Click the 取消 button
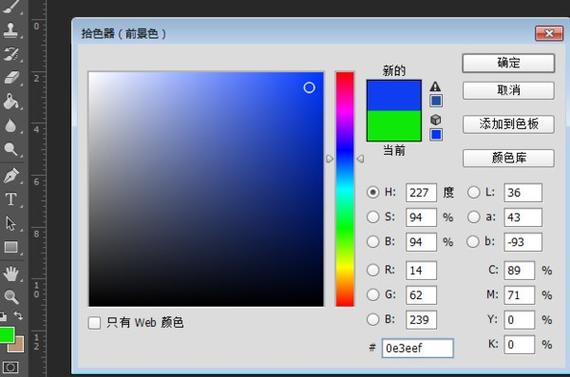The height and width of the screenshot is (377, 570). [508, 90]
